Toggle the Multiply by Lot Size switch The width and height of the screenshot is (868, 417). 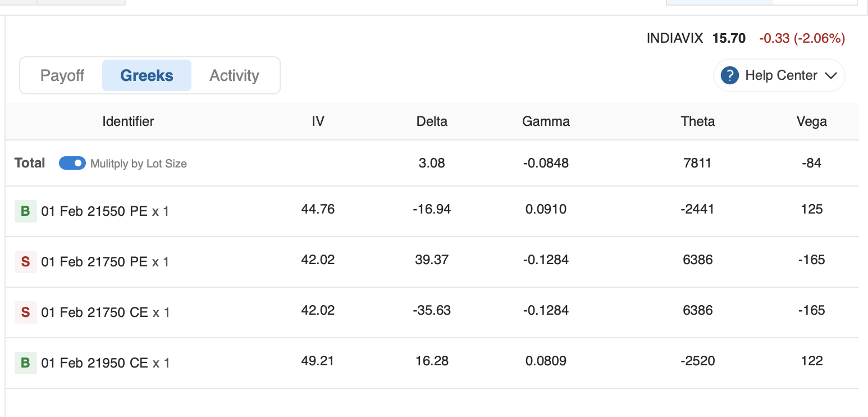[x=72, y=164]
